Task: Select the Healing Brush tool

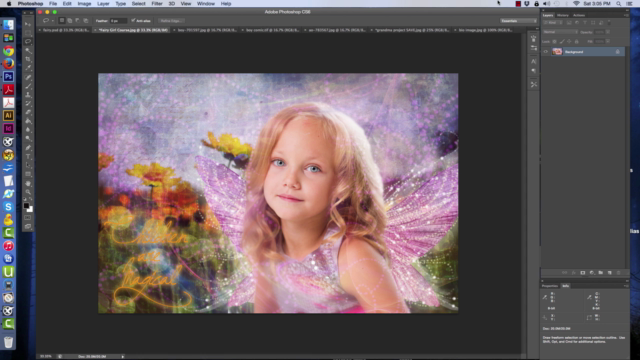Action: point(28,77)
